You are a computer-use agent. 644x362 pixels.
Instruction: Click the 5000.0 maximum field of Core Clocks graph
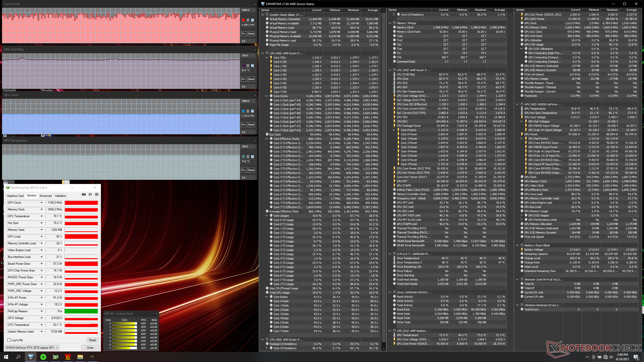248,10
